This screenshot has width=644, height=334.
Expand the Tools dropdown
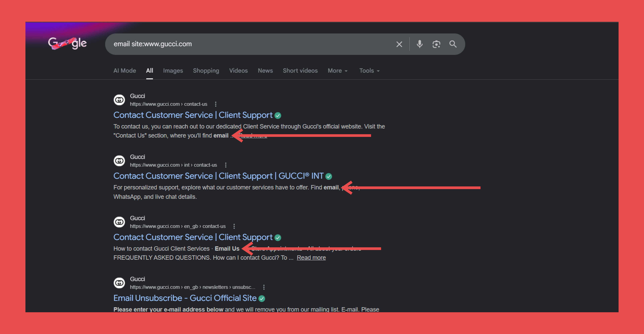(x=369, y=71)
